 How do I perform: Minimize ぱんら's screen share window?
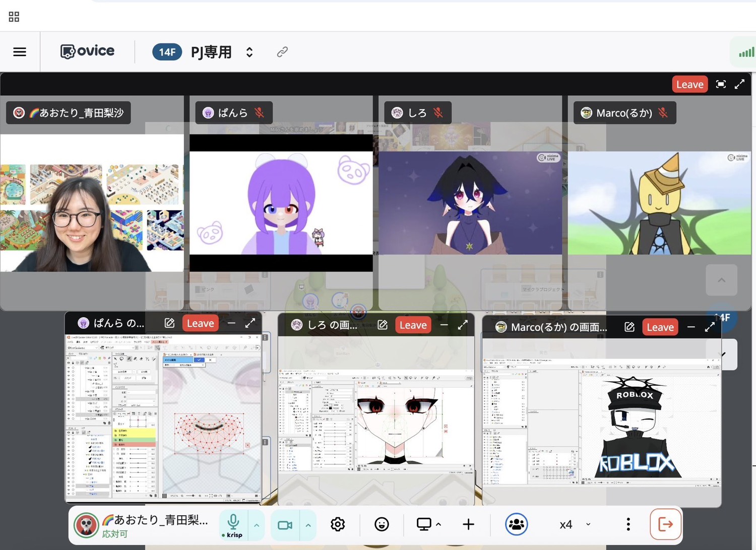coord(231,323)
